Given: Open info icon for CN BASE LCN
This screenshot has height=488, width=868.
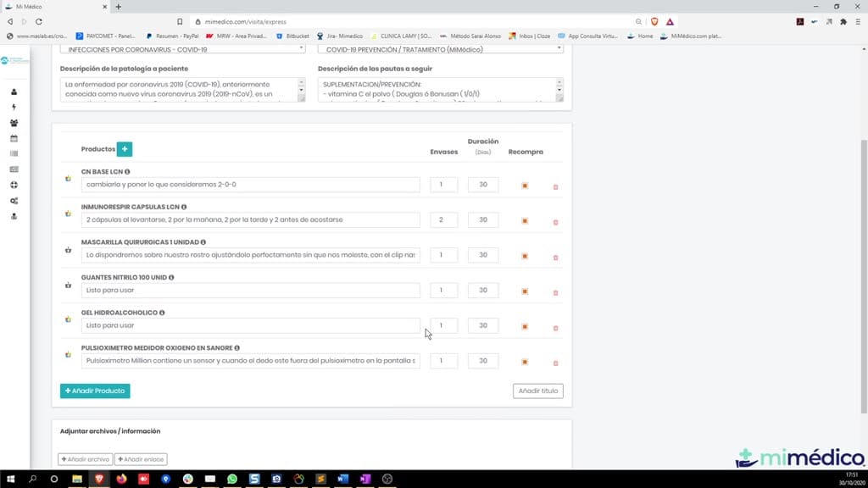Looking at the screenshot, I should click(x=127, y=172).
